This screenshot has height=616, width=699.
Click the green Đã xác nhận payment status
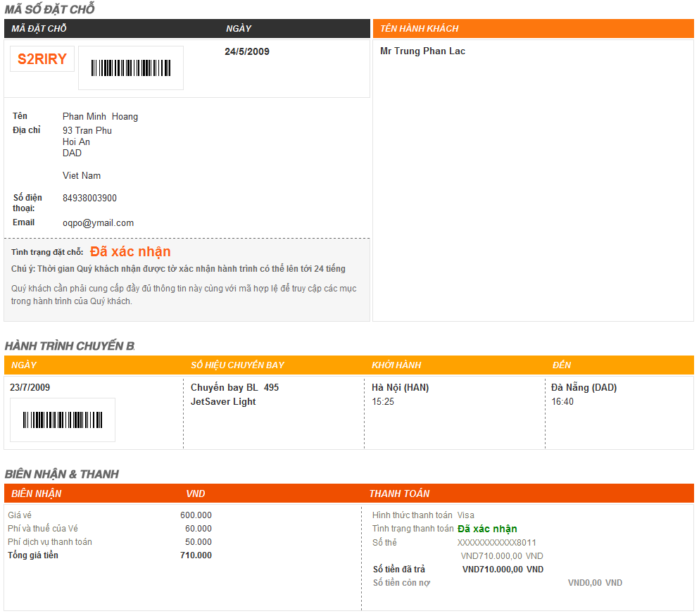point(487,529)
